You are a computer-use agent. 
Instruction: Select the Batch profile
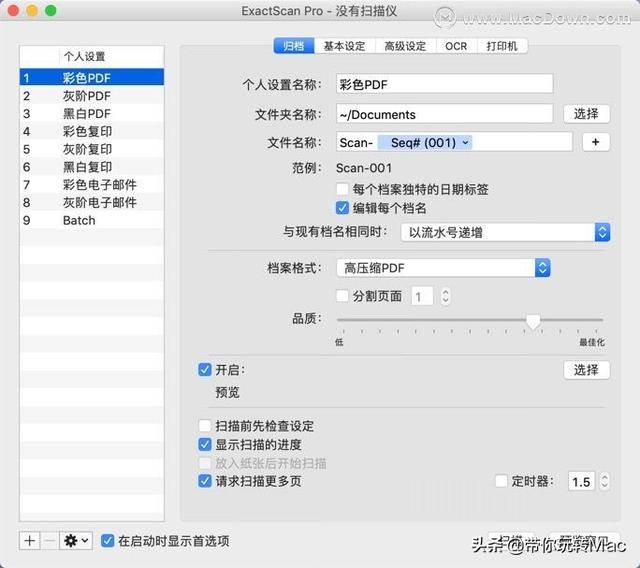92,220
